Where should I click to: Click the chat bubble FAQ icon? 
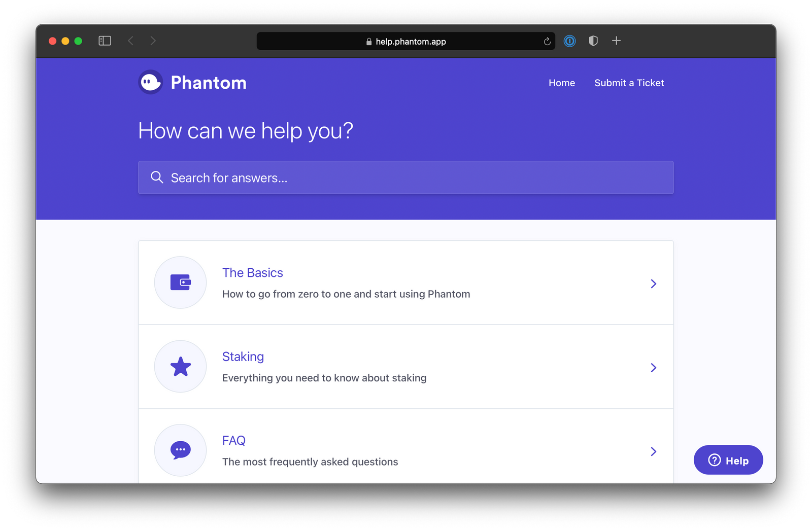click(x=180, y=450)
